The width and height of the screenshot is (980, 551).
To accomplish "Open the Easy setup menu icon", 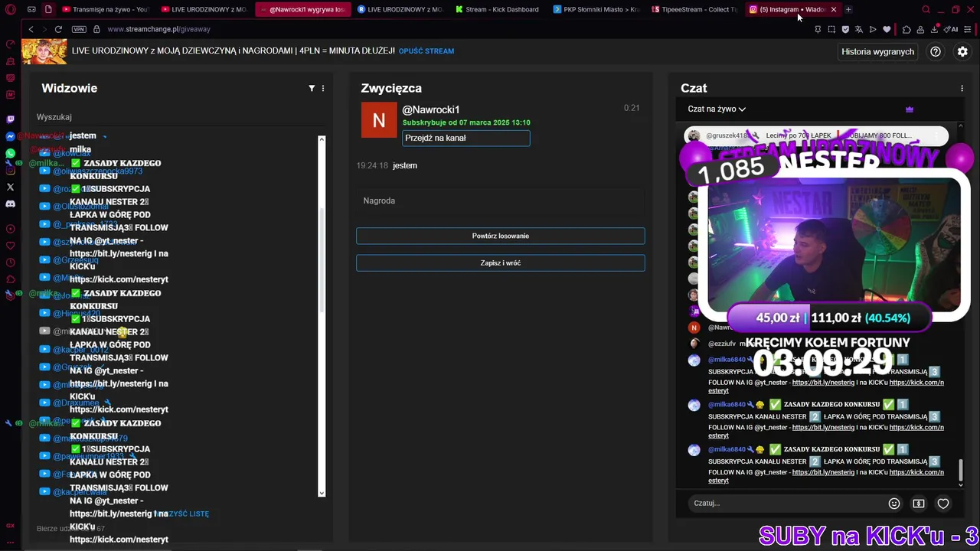I will [x=969, y=29].
